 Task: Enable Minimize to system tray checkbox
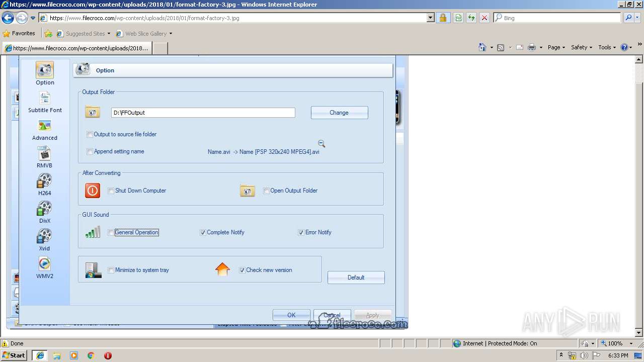click(x=111, y=270)
